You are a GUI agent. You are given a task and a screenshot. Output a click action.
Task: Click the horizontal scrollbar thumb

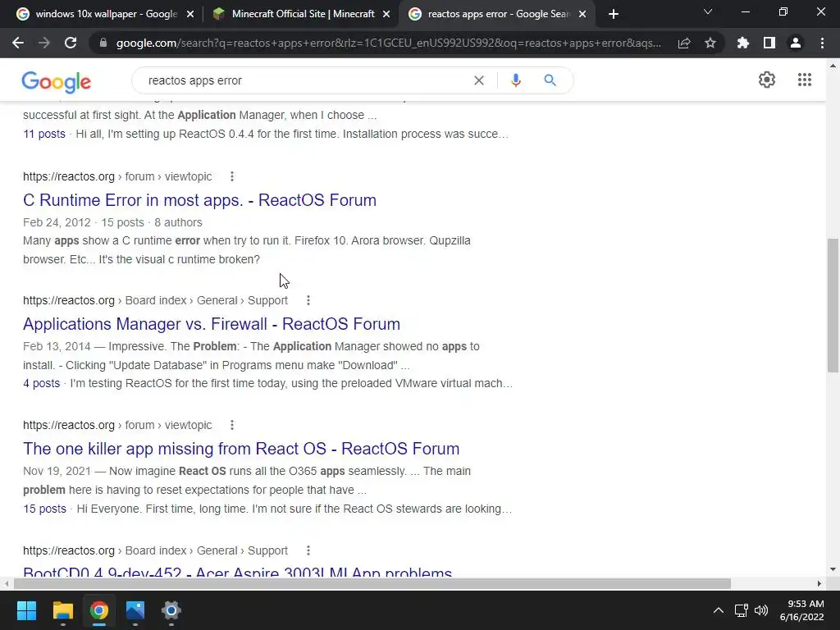(x=372, y=583)
